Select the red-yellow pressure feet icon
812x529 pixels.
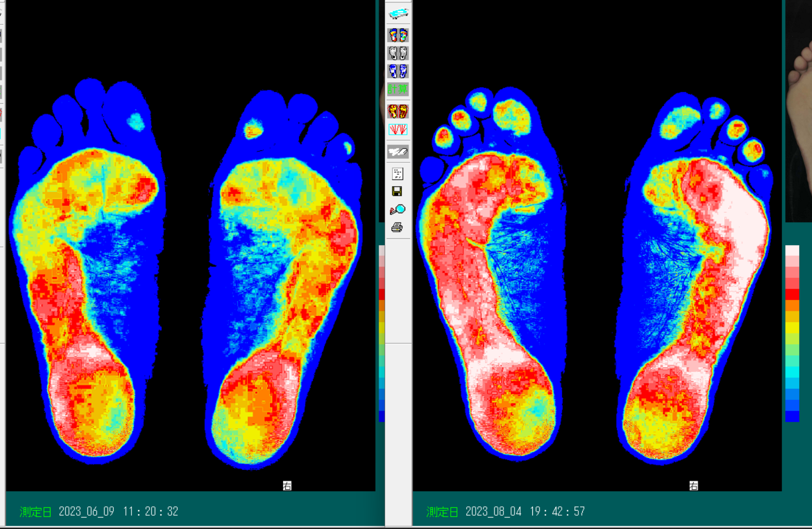398,111
